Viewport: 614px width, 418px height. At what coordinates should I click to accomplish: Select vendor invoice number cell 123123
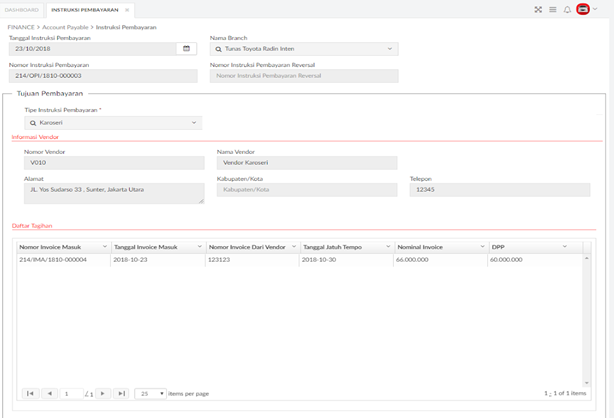[x=253, y=260]
